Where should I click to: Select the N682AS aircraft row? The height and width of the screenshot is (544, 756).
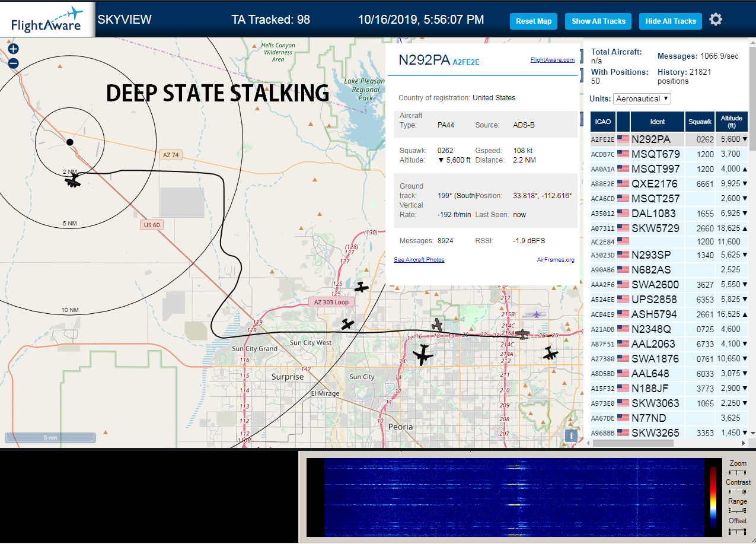click(x=669, y=270)
